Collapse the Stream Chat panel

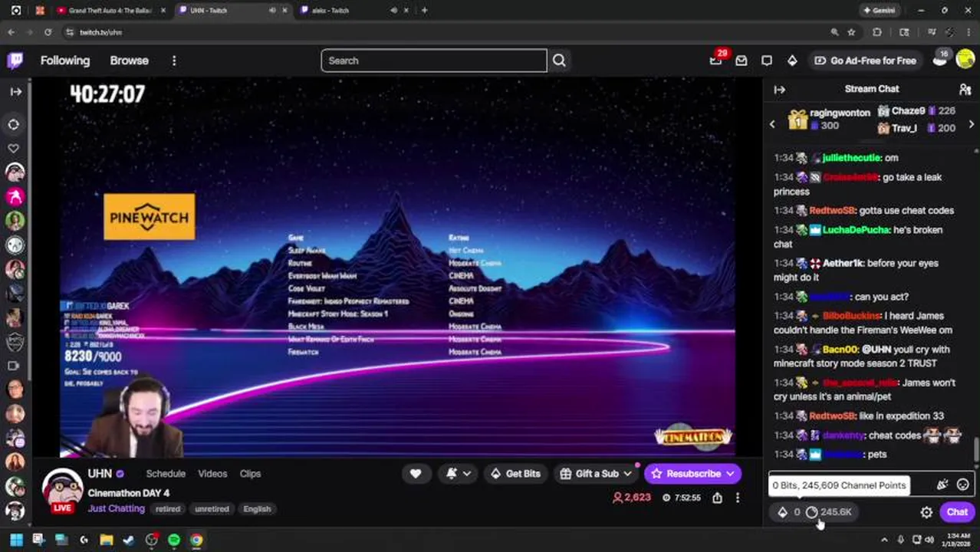[780, 90]
